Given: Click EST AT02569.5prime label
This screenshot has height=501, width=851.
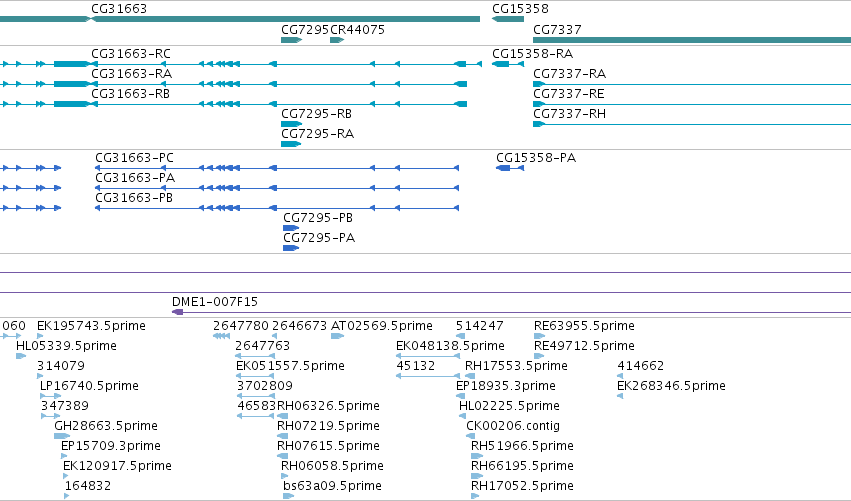Looking at the screenshot, I should (382, 326).
